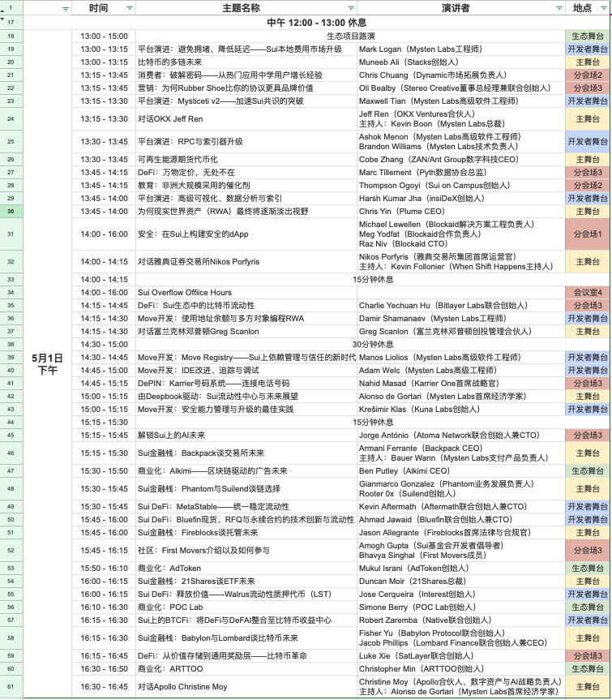Select row 61 via its row number
The height and width of the screenshot is (700, 612).
tap(11, 686)
